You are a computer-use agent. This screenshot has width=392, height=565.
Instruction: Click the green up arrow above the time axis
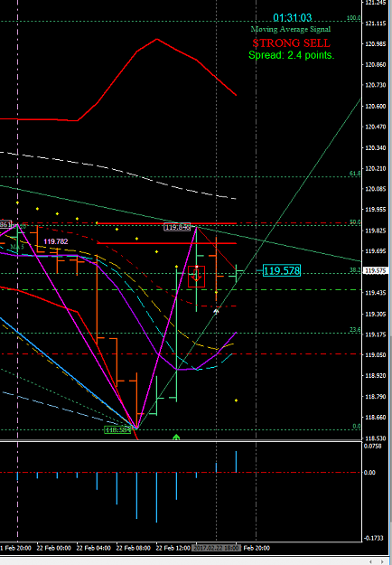(x=176, y=437)
